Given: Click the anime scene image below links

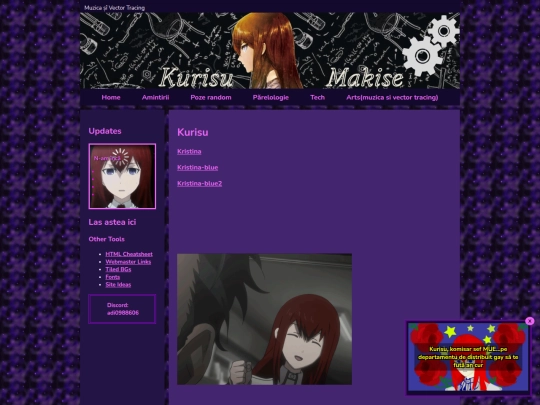Looking at the screenshot, I should pyautogui.click(x=264, y=319).
